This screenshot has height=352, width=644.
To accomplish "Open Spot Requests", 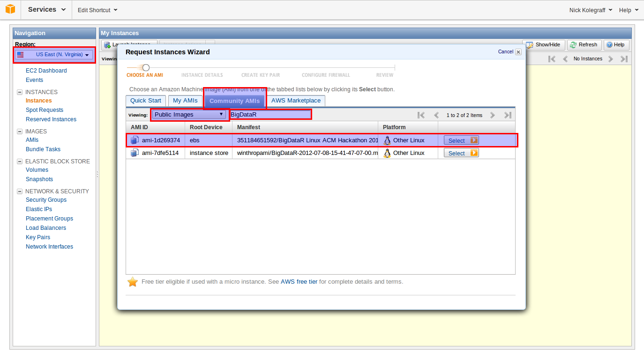I will (x=45, y=110).
